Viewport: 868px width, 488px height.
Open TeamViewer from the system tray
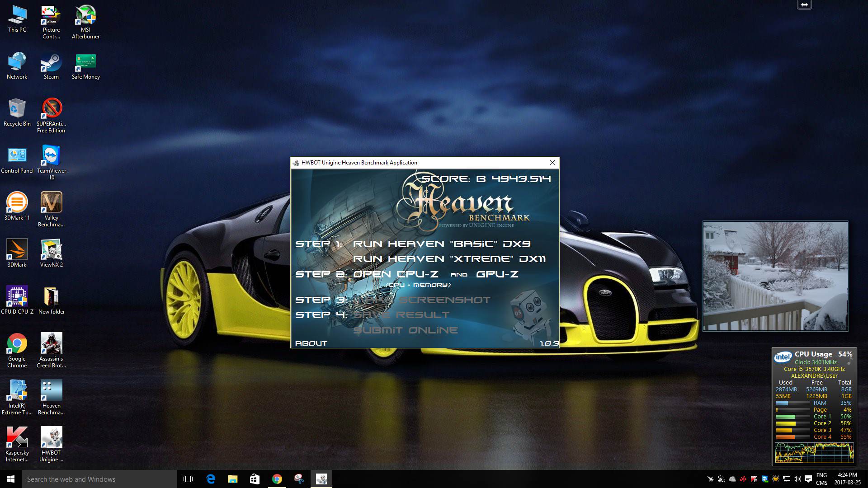point(765,479)
